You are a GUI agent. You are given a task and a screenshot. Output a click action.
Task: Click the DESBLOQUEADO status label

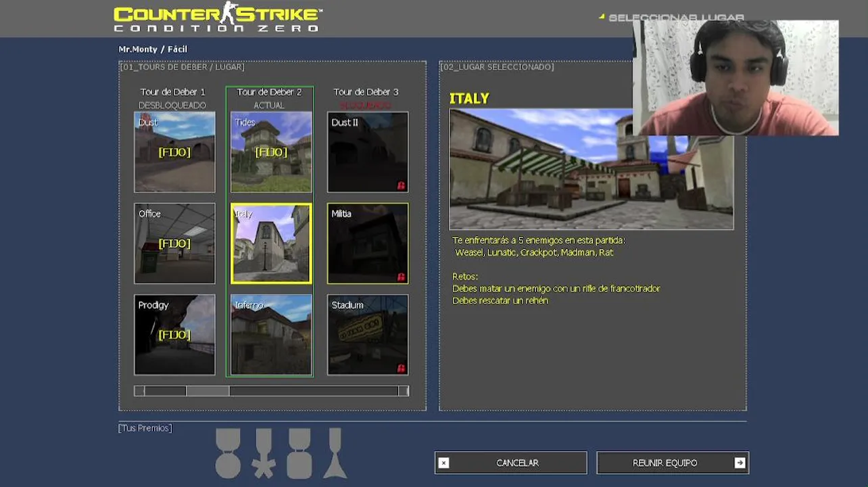172,106
